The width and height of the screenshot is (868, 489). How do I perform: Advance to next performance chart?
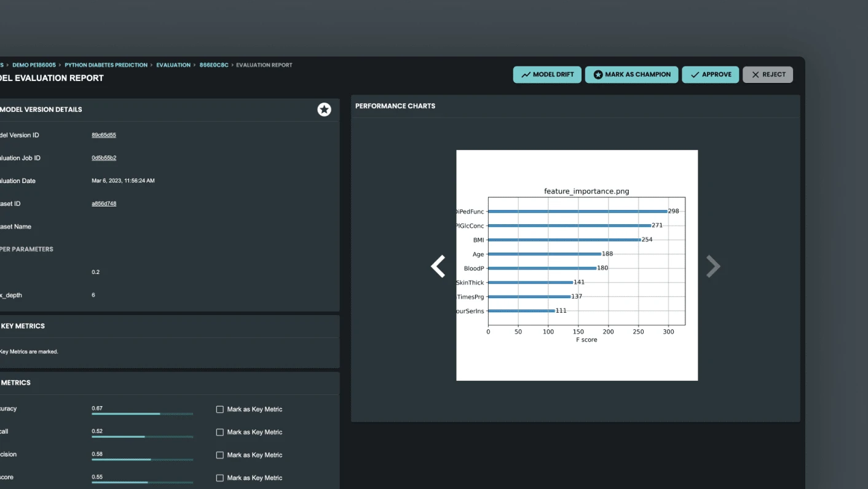(713, 267)
